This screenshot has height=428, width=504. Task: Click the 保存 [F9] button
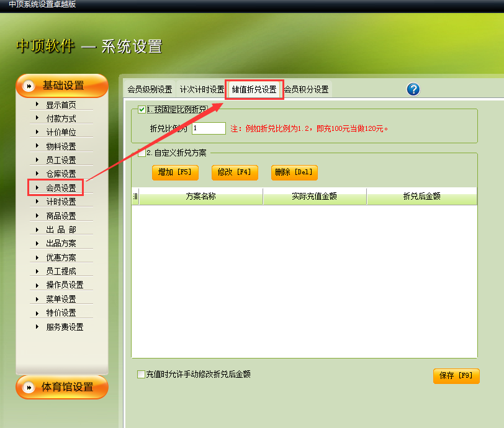(x=456, y=376)
